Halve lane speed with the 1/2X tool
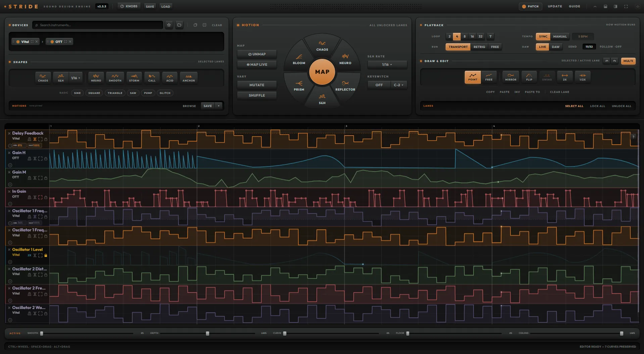The width and height of the screenshot is (644, 354). point(583,77)
